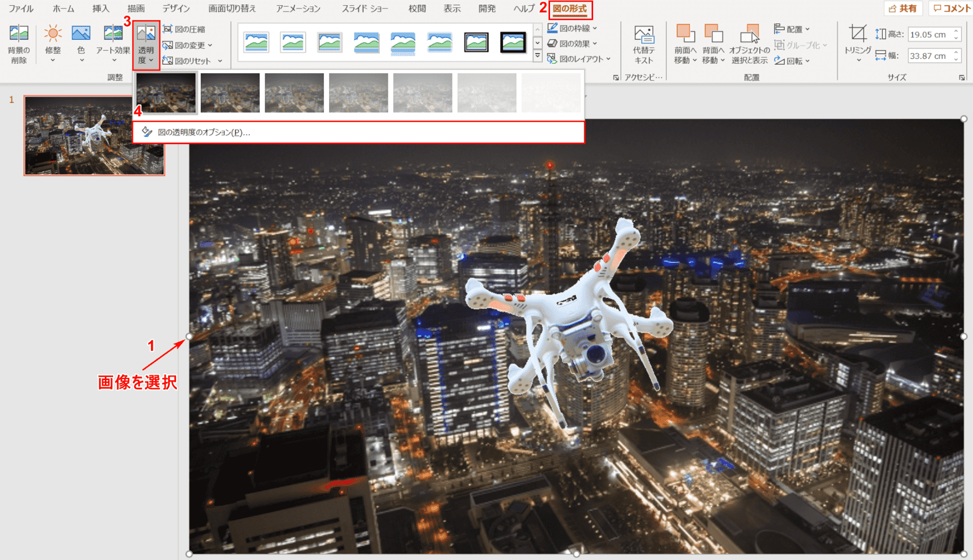This screenshot has width=973, height=560.
Task: Click the 透明度 (Transparency) button
Action: pyautogui.click(x=146, y=45)
